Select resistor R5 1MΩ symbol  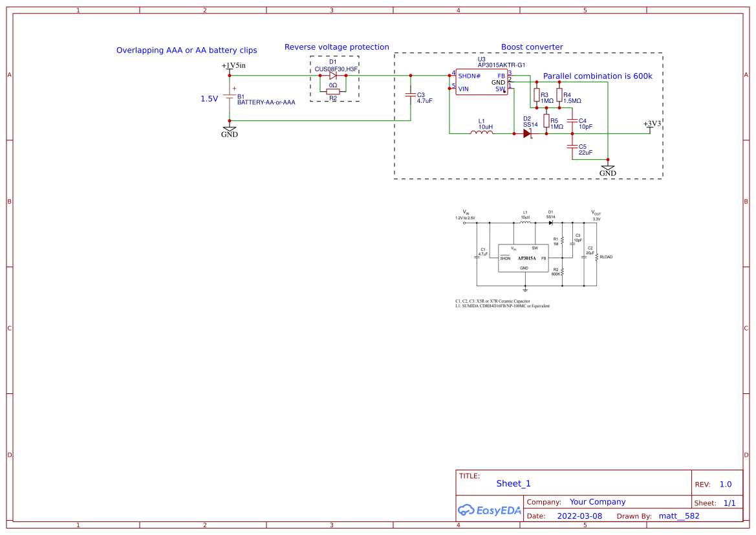coord(545,120)
